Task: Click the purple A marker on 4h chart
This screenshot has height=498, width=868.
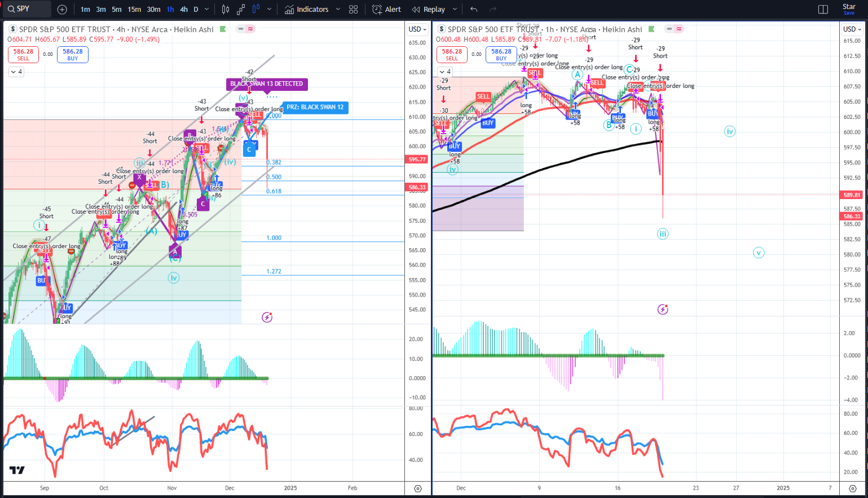Action: point(175,252)
